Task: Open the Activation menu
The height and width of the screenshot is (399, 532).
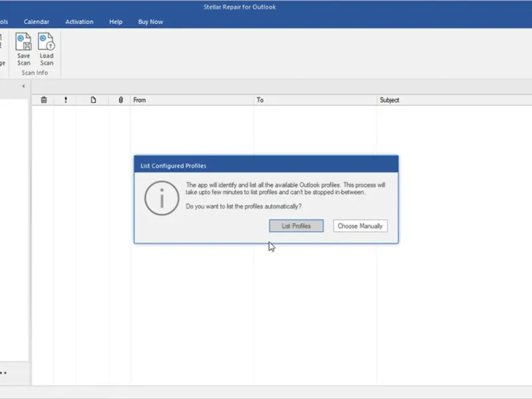Action: point(79,22)
